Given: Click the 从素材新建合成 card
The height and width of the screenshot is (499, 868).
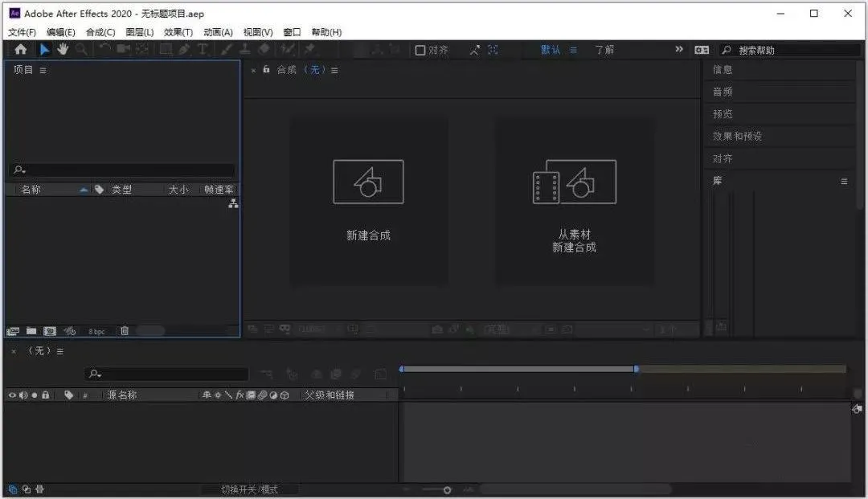Looking at the screenshot, I should pos(574,202).
